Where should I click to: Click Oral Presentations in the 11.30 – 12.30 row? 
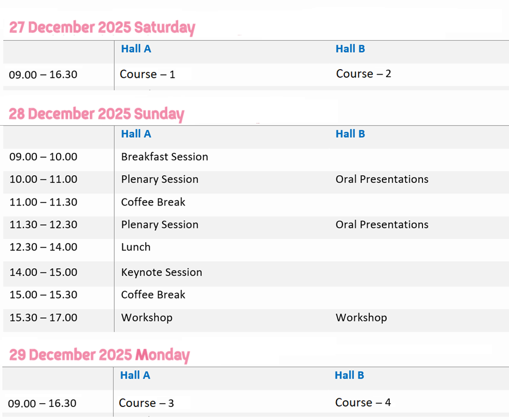(x=382, y=225)
